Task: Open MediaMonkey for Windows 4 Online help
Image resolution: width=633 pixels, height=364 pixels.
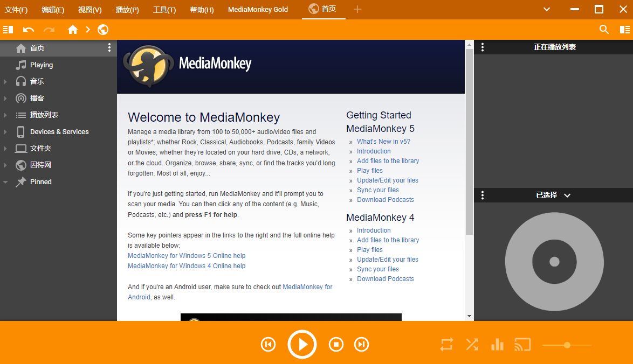Action: tap(187, 266)
